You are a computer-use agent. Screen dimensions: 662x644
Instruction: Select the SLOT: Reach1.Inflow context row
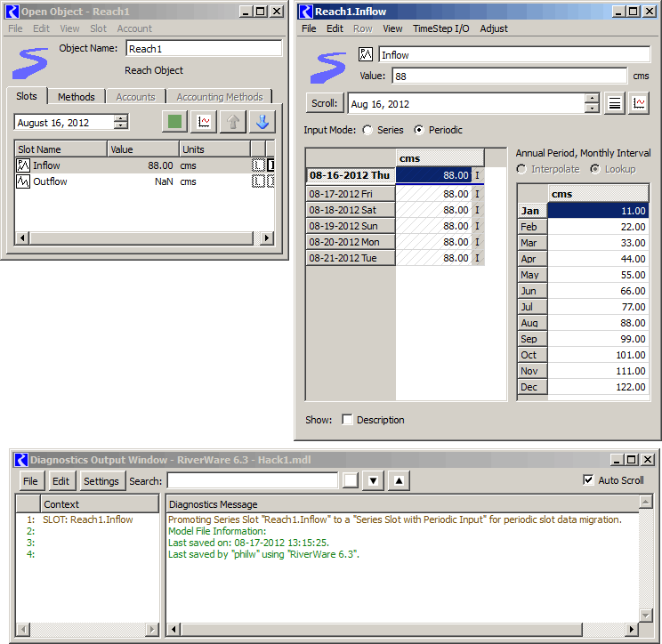tap(88, 519)
